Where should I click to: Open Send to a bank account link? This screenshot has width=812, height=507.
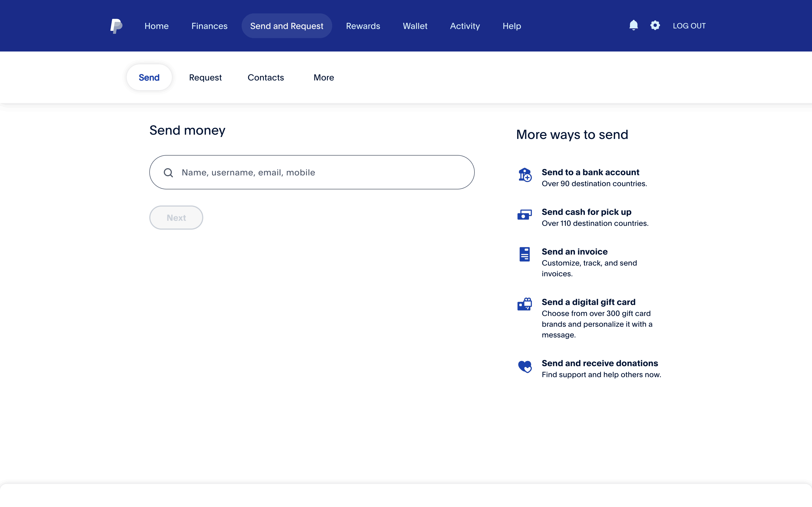pos(590,172)
